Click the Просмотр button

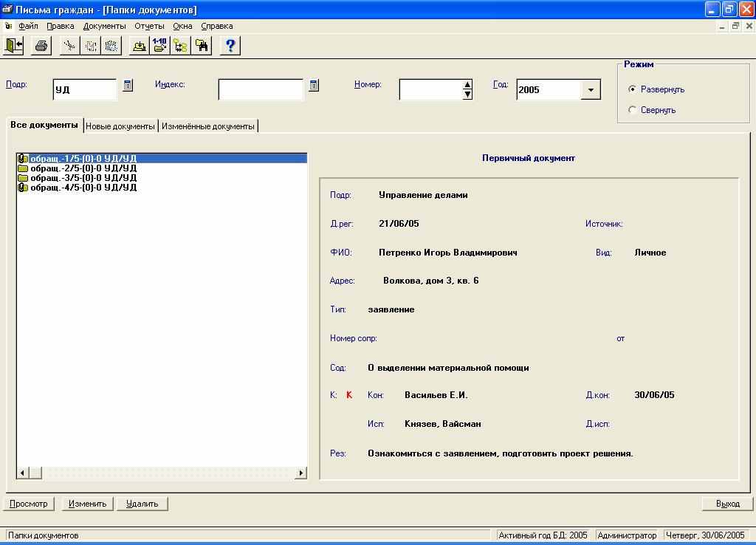29,504
